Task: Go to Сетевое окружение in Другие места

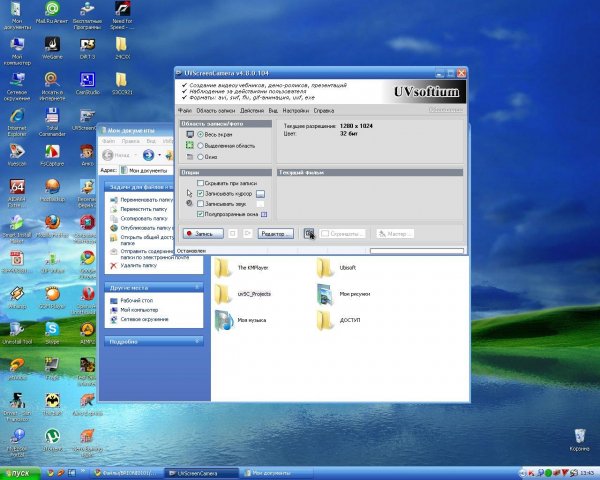Action: pos(144,319)
